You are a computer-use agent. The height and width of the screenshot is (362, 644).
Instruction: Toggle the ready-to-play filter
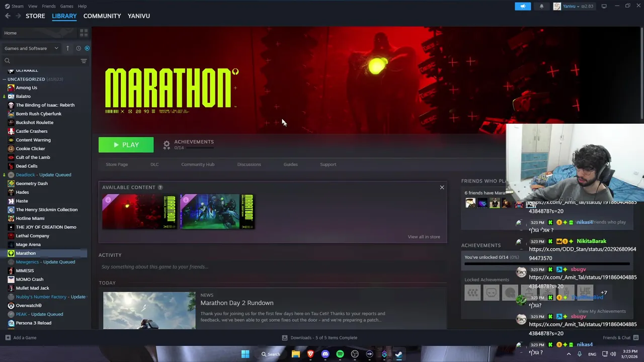[87, 48]
